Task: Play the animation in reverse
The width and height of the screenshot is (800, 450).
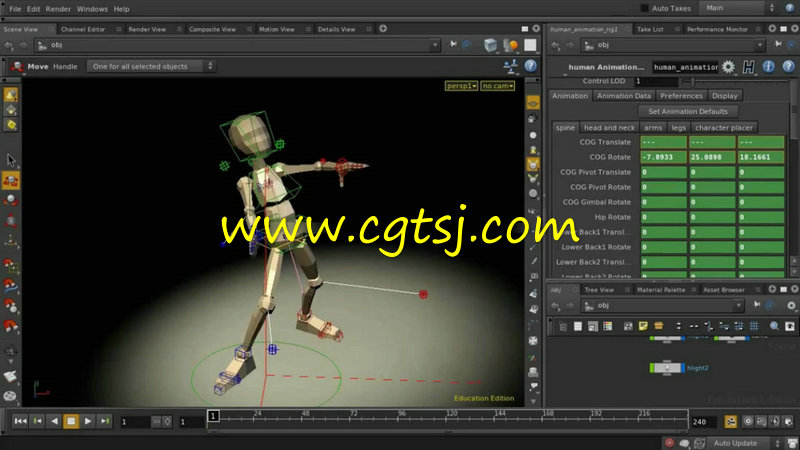Action: click(54, 421)
